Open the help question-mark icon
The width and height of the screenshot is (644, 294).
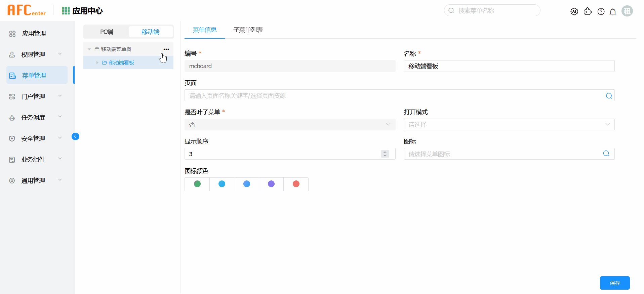[601, 11]
